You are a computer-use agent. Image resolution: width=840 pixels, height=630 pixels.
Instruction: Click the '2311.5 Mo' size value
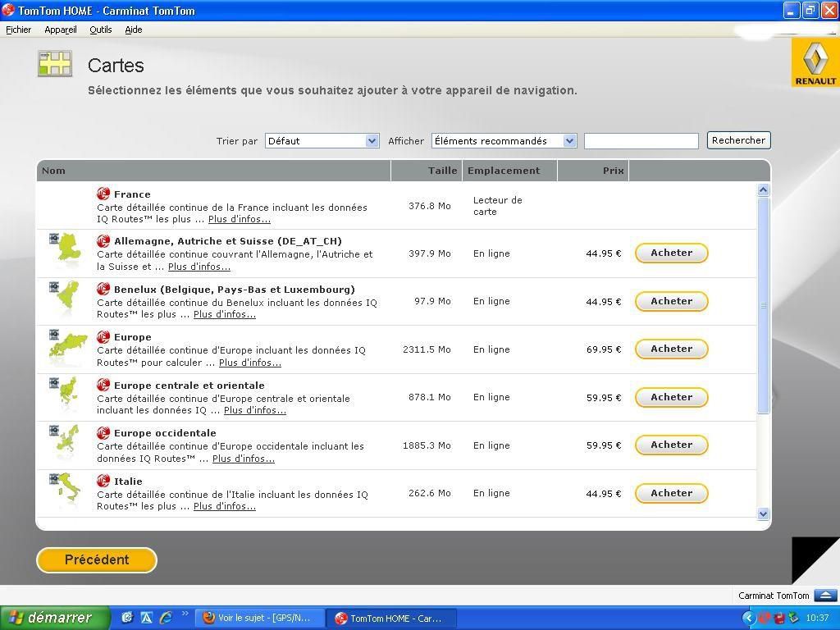click(x=427, y=349)
